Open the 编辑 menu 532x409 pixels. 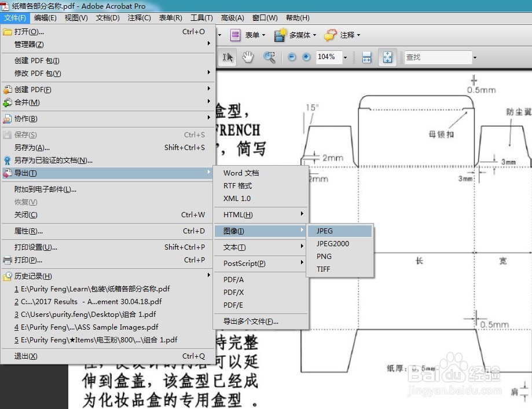[x=45, y=17]
